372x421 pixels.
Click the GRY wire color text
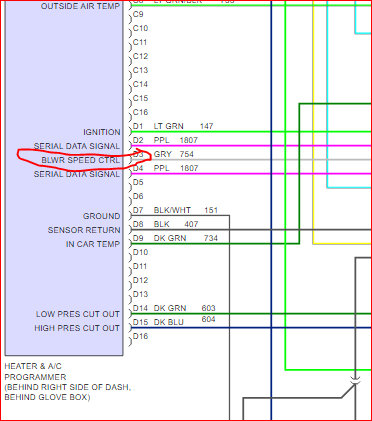163,154
